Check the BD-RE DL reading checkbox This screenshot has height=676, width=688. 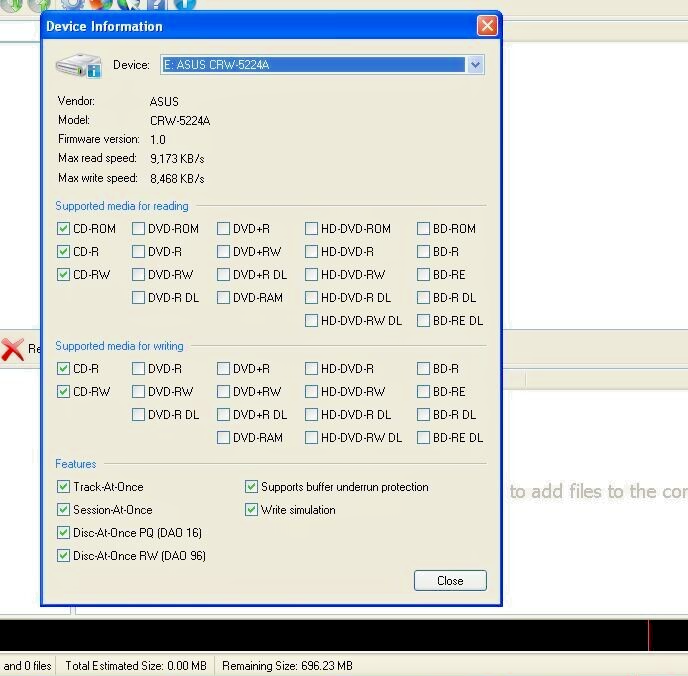423,321
